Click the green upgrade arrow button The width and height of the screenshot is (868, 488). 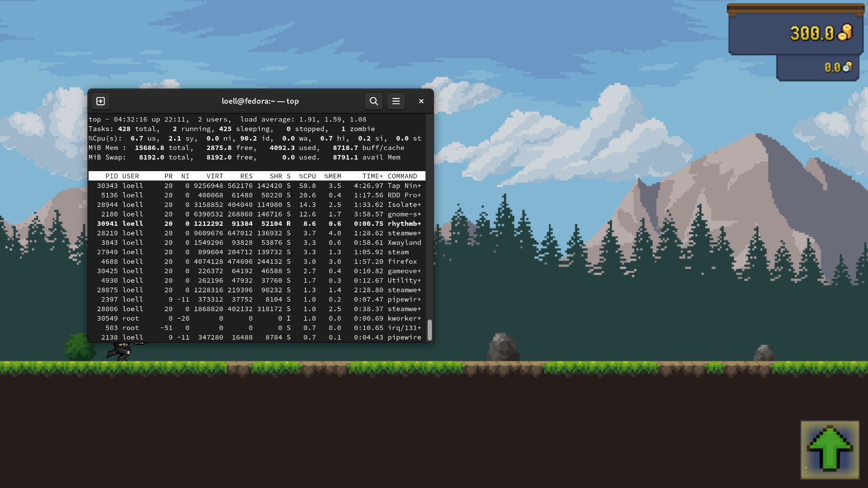[x=829, y=449]
